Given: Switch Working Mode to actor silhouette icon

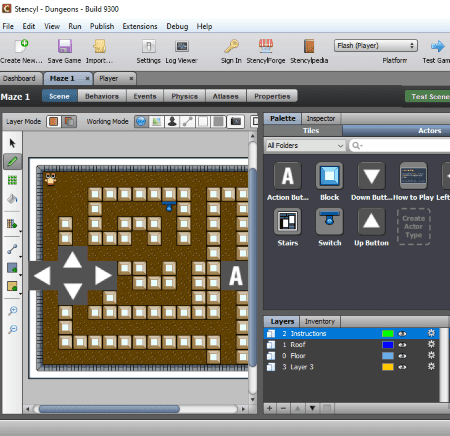Looking at the screenshot, I should click(172, 121).
